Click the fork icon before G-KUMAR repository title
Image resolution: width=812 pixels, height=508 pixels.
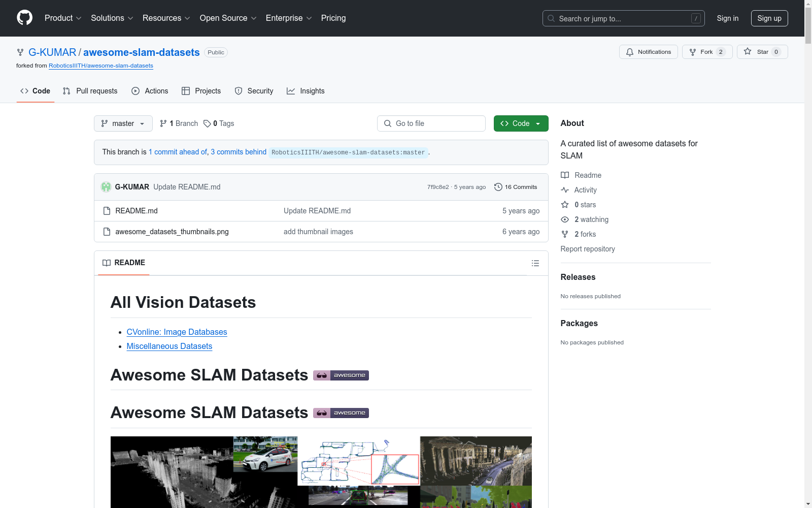point(20,52)
